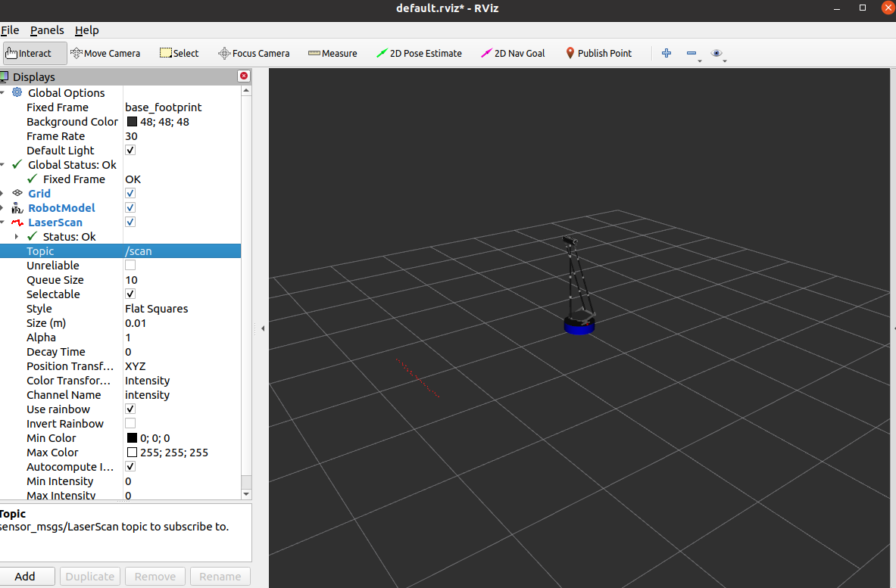Select the Interact tool
This screenshot has height=588, width=896.
(34, 53)
